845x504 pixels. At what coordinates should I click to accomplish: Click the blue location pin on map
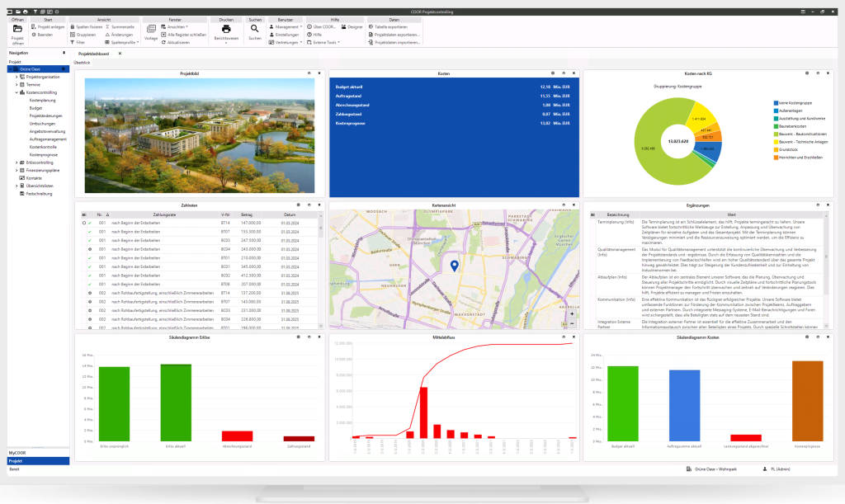coord(455,266)
